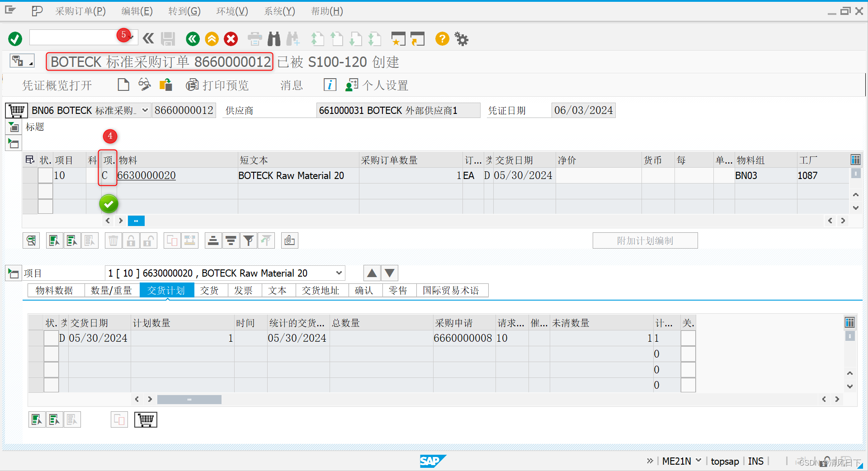The image size is (868, 471).
Task: Open the 采购订单(P) menu
Action: coord(80,11)
